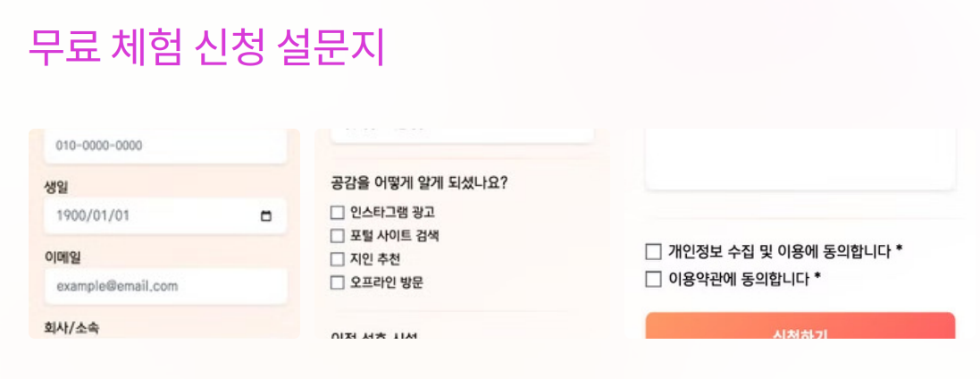
Task: Check the 인스타그램 광고 checkbox
Action: (x=338, y=213)
